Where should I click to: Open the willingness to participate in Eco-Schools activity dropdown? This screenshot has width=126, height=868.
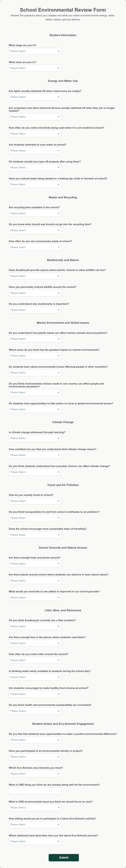click(35, 824)
